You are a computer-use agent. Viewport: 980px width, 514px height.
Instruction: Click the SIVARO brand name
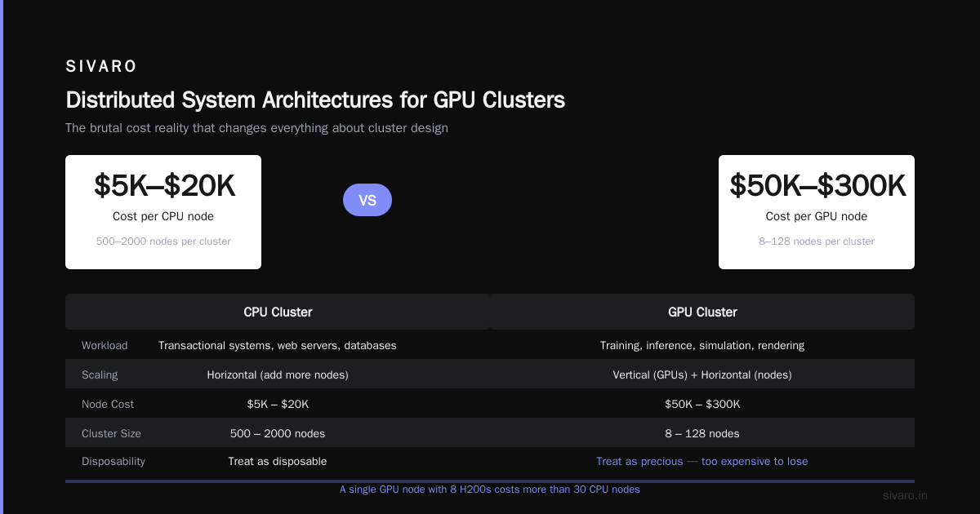(101, 66)
